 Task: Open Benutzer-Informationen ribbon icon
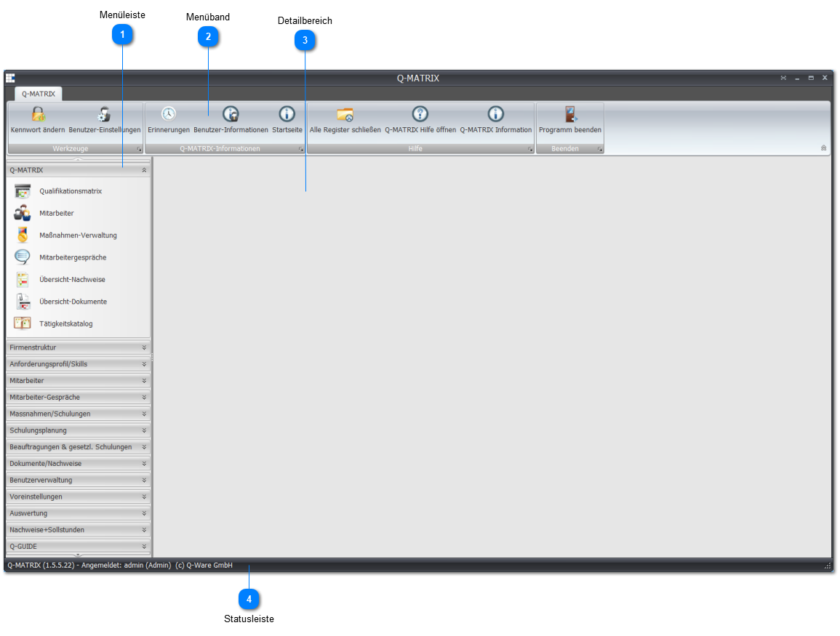(231, 114)
